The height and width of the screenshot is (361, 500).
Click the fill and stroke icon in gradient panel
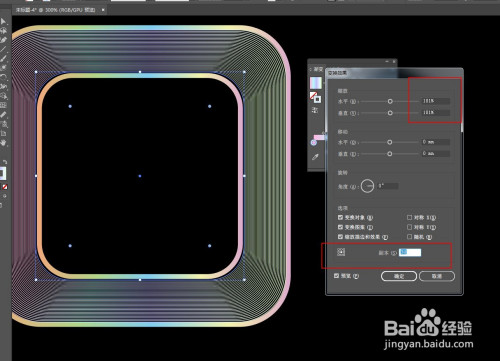pos(315,97)
